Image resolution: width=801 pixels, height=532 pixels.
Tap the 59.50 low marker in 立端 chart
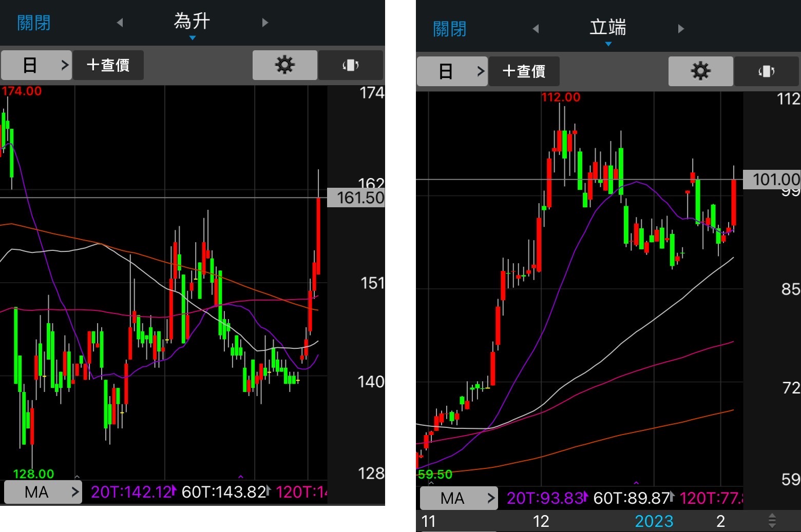click(x=435, y=475)
